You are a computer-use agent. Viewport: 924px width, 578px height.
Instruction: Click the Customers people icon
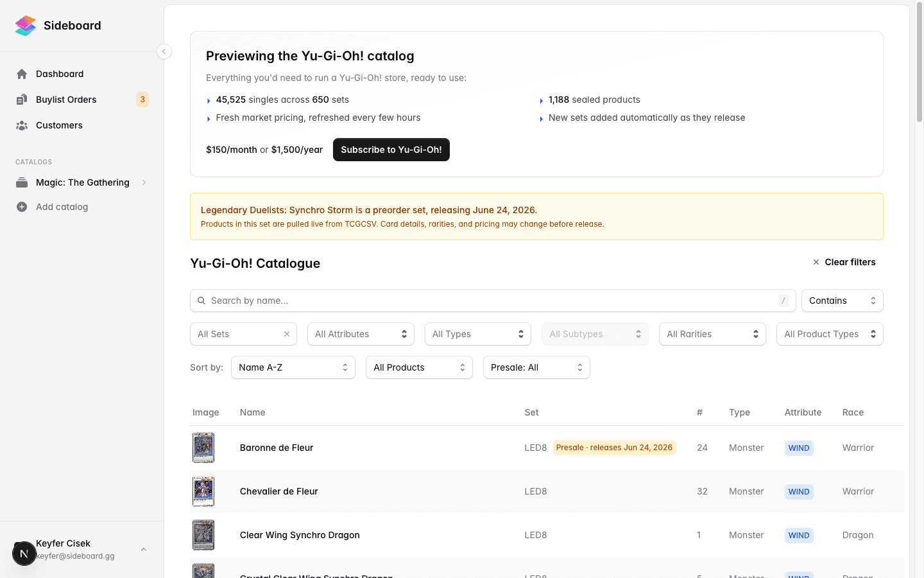click(22, 125)
